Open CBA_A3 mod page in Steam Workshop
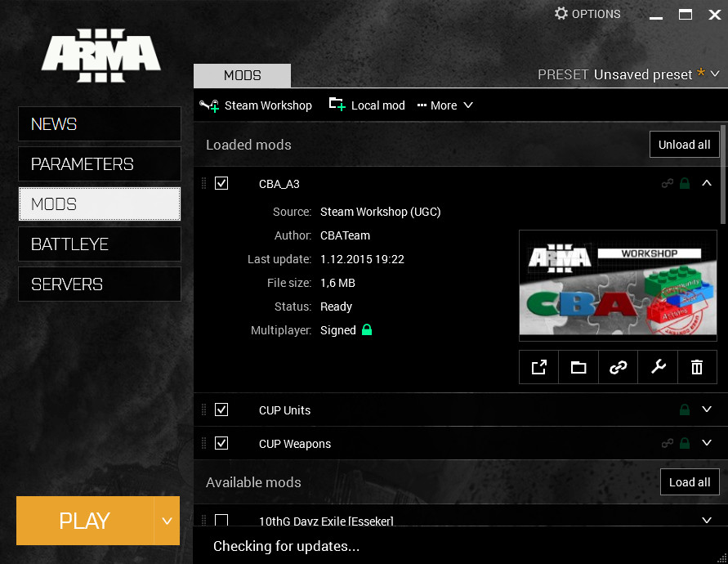This screenshot has width=728, height=564. 539,367
